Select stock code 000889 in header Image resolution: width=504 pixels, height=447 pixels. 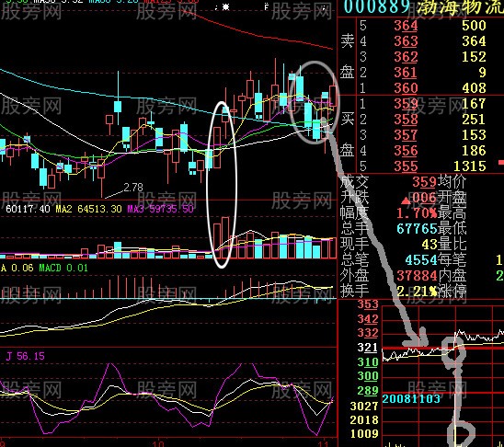[377, 6]
